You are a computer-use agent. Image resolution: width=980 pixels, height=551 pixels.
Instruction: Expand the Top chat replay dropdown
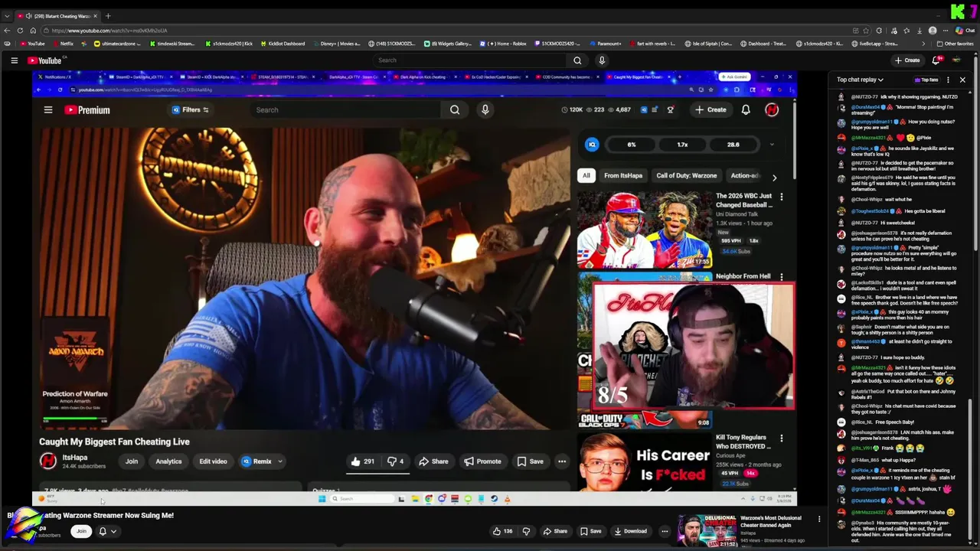tap(860, 80)
